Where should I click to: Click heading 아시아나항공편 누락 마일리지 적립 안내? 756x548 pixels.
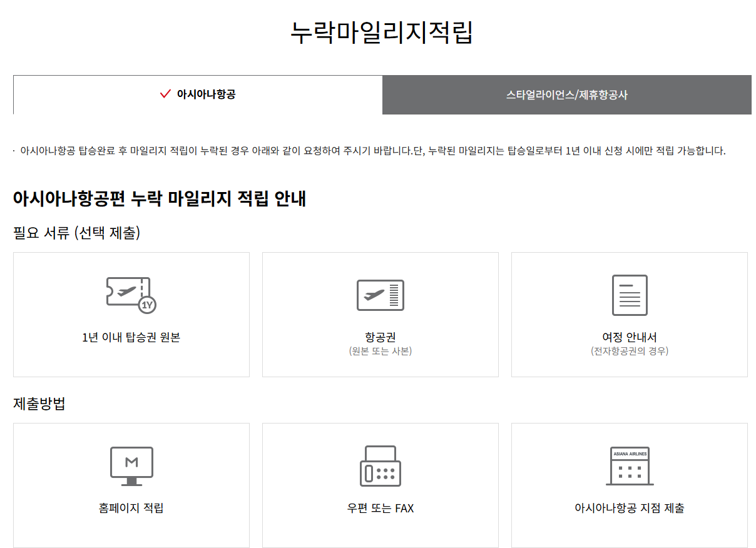[160, 199]
